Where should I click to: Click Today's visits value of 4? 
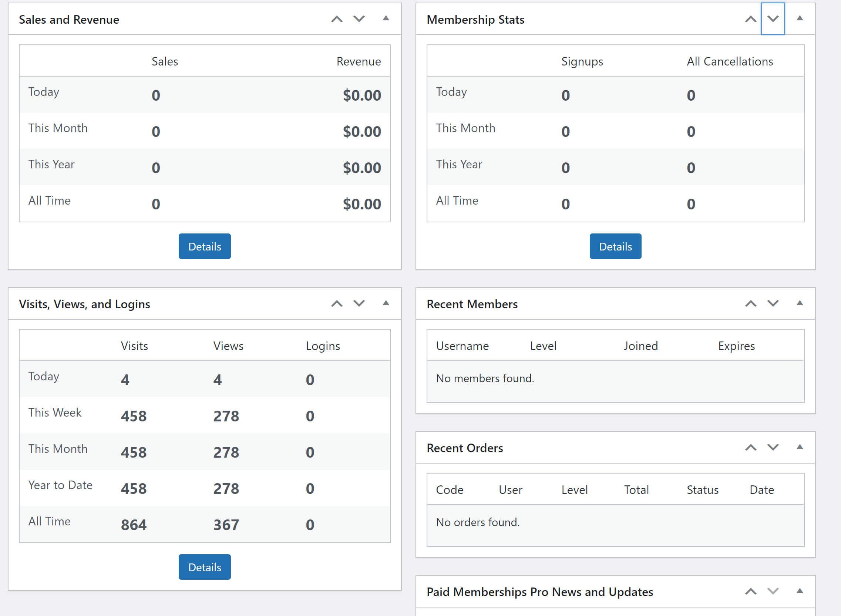pos(125,380)
